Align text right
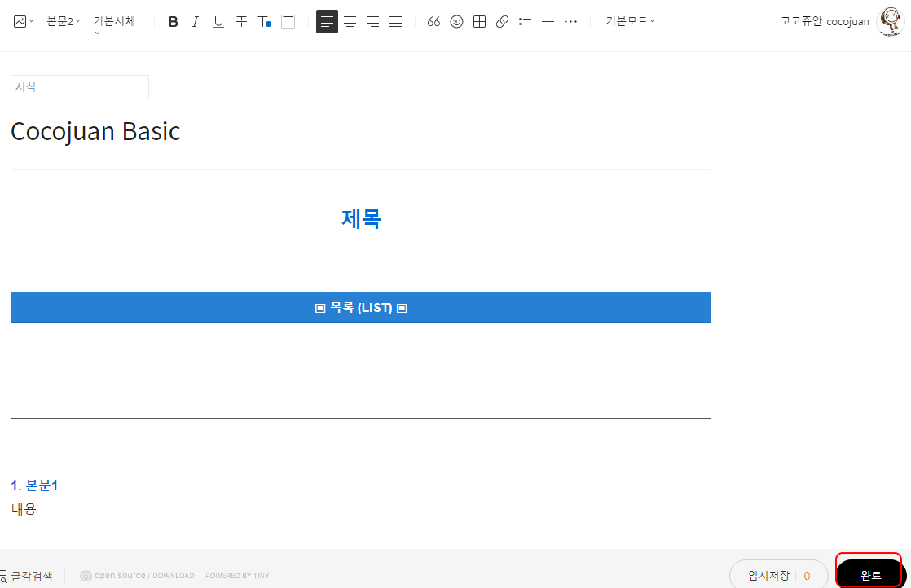The image size is (911, 588). point(373,22)
